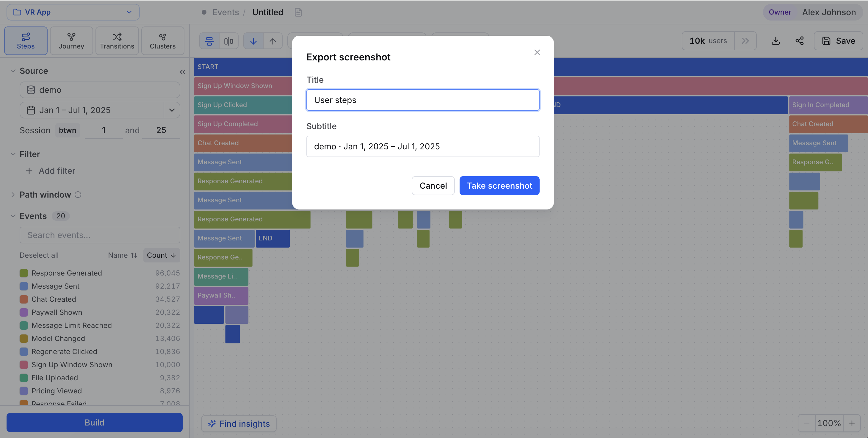Click Deselect all events
This screenshot has height=438, width=868.
coord(39,255)
